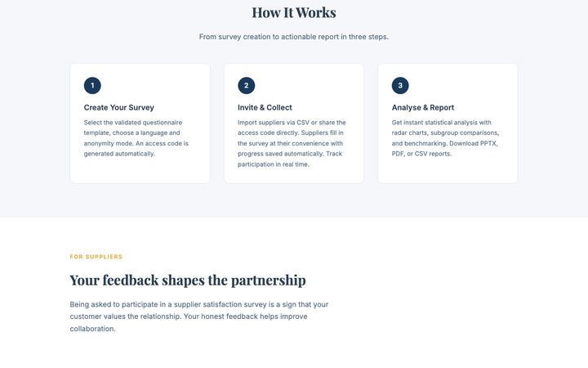Screen dimensions: 588x368
Task: Click the Being asked to participate sentence
Action: [x=199, y=310]
